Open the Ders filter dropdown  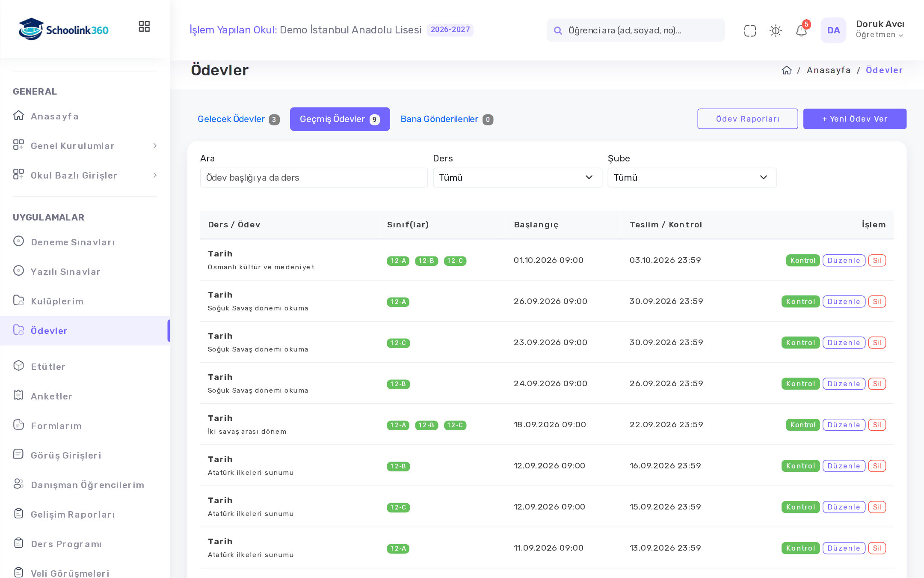tap(517, 177)
